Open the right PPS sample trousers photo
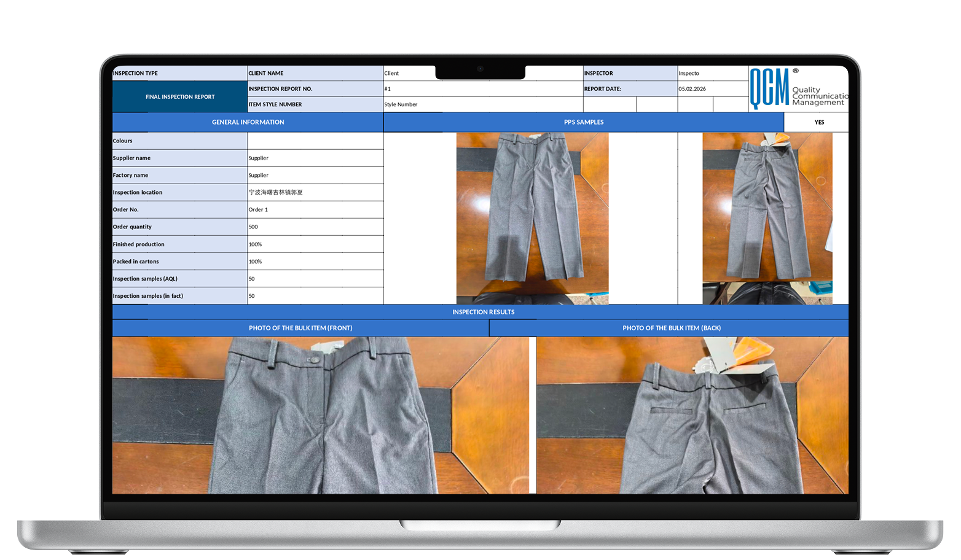This screenshot has height=560, width=961. click(767, 218)
